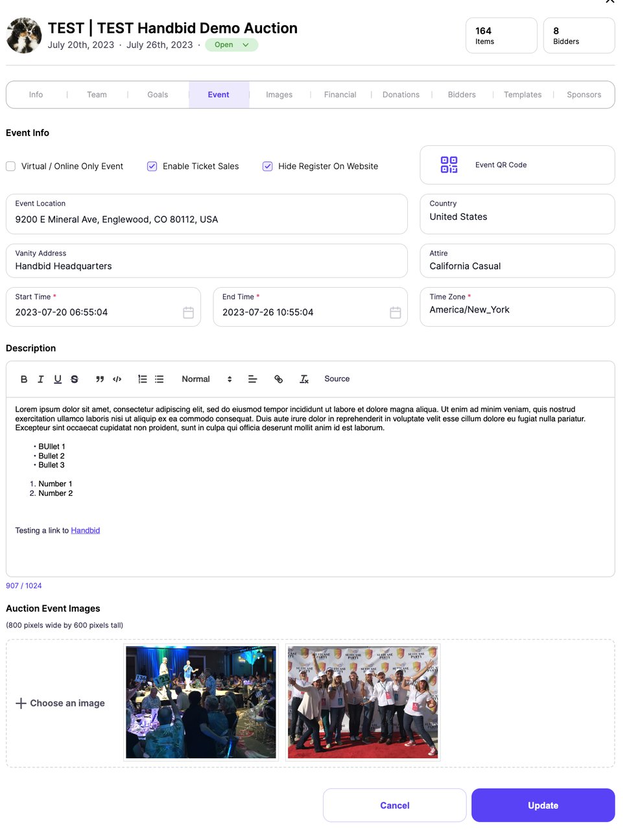This screenshot has height=840, width=629.
Task: Follow the Handbid link in the description
Action: [85, 530]
